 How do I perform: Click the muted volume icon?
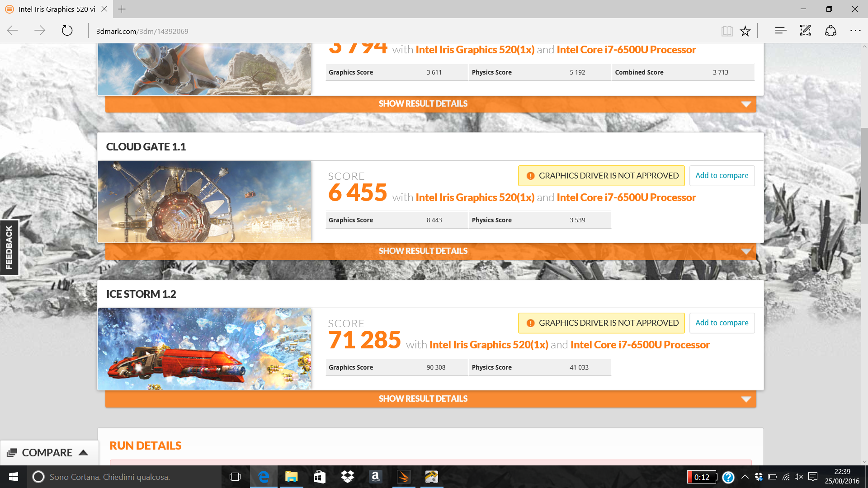pyautogui.click(x=799, y=477)
